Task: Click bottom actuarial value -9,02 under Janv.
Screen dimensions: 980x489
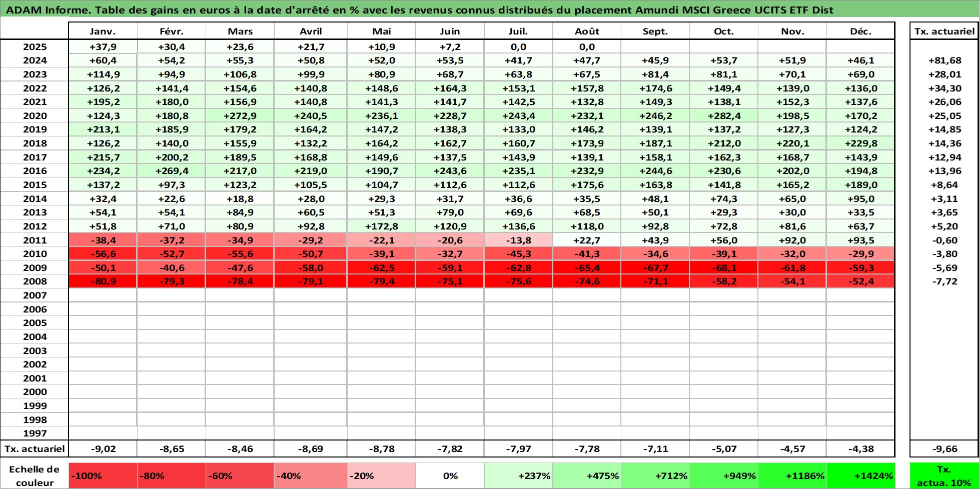Action: coord(103,448)
